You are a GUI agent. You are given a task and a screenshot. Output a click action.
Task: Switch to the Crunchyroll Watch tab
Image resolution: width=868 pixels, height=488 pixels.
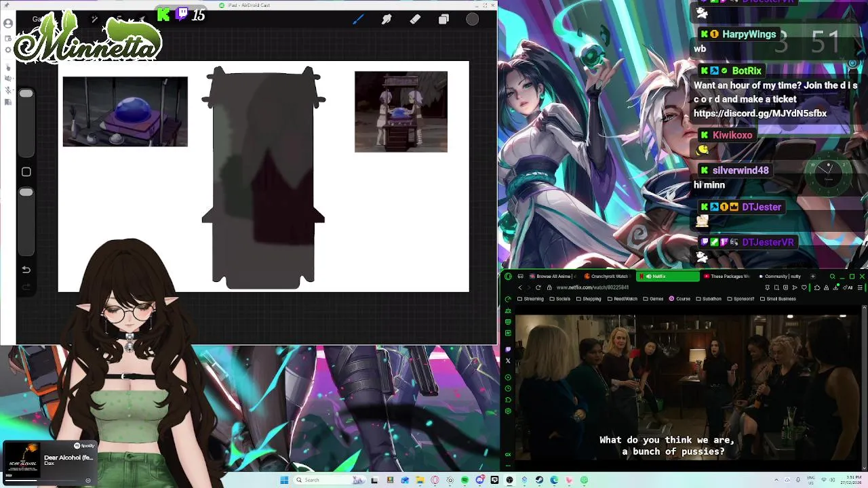[x=608, y=277]
